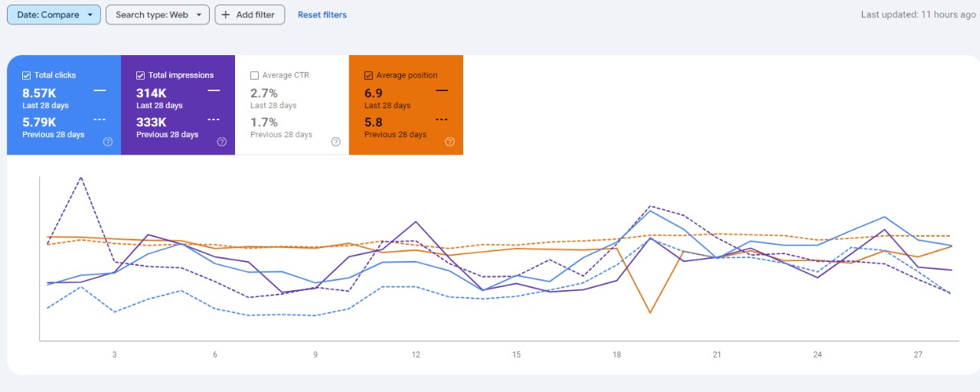Click help icon on Total clicks card
The width and height of the screenshot is (980, 392).
[108, 142]
